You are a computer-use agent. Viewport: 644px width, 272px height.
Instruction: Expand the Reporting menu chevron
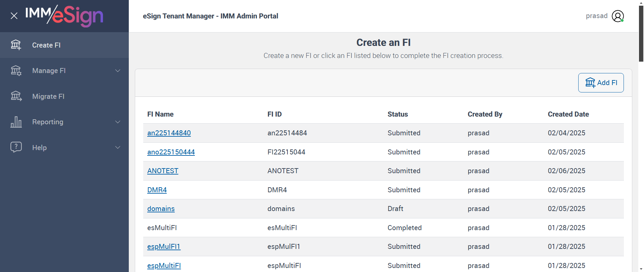pos(118,122)
